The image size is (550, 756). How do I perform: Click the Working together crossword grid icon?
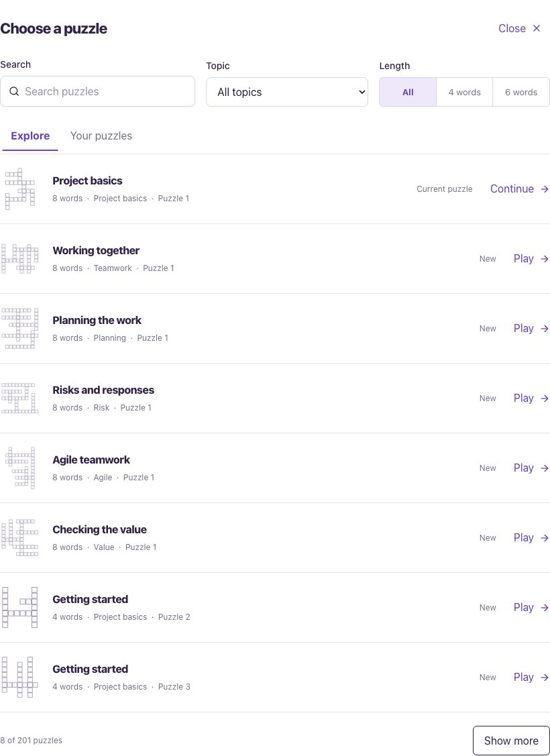coord(18,259)
